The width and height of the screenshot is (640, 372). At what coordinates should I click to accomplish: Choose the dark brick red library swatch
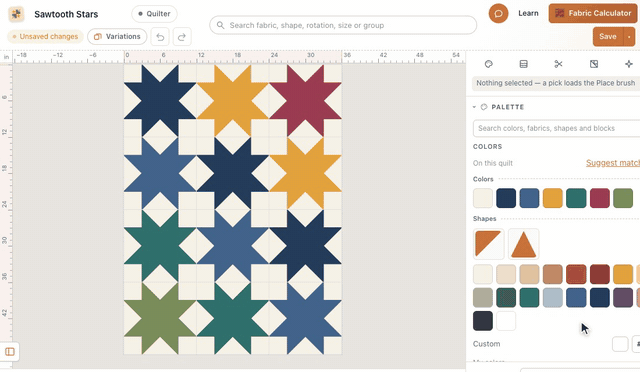click(600, 274)
